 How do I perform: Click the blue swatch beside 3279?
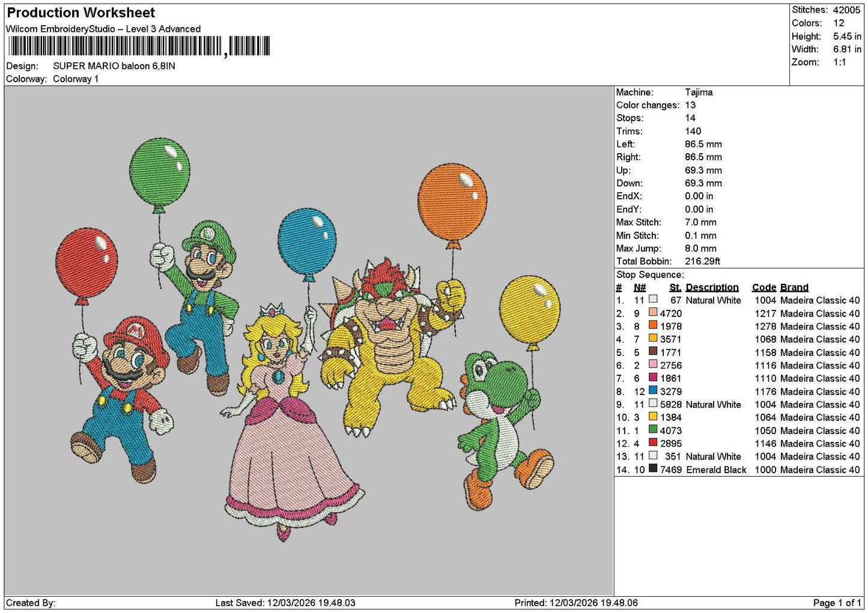pyautogui.click(x=653, y=390)
